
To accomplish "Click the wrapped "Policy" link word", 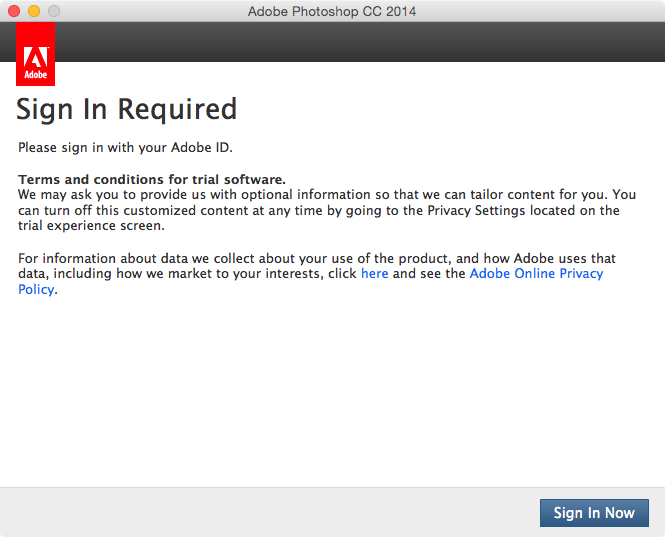I will (36, 289).
